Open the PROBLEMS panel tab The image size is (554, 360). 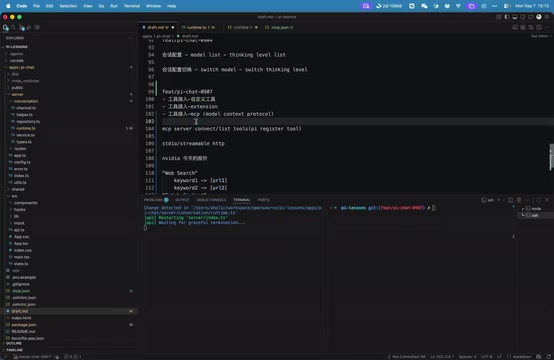(156, 200)
